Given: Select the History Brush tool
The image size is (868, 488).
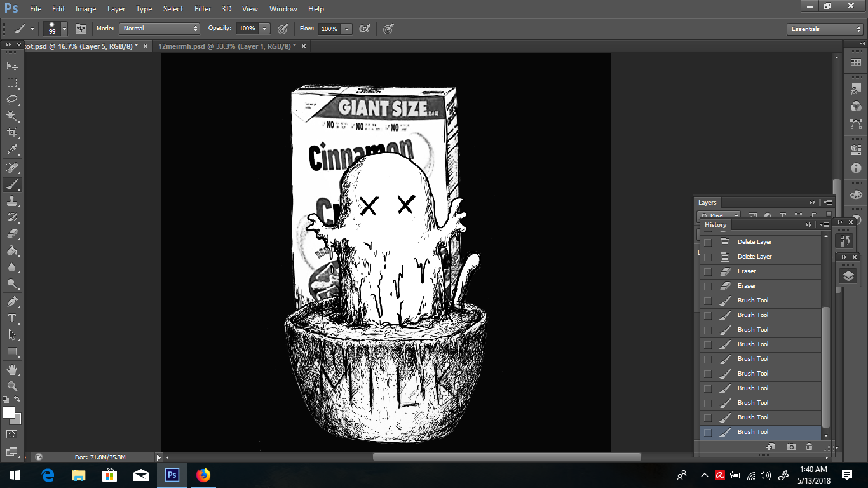Looking at the screenshot, I should coord(12,217).
